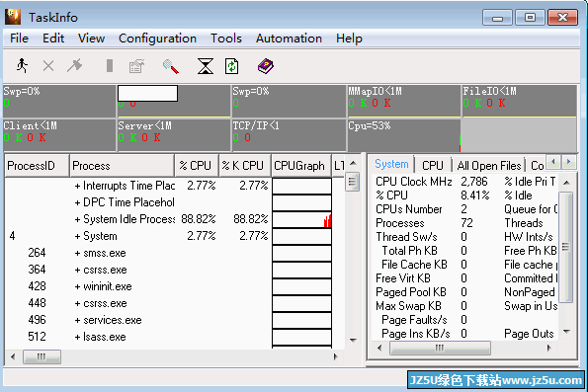Open the Configuration menu
Screen dimensions: 588x392
[157, 39]
